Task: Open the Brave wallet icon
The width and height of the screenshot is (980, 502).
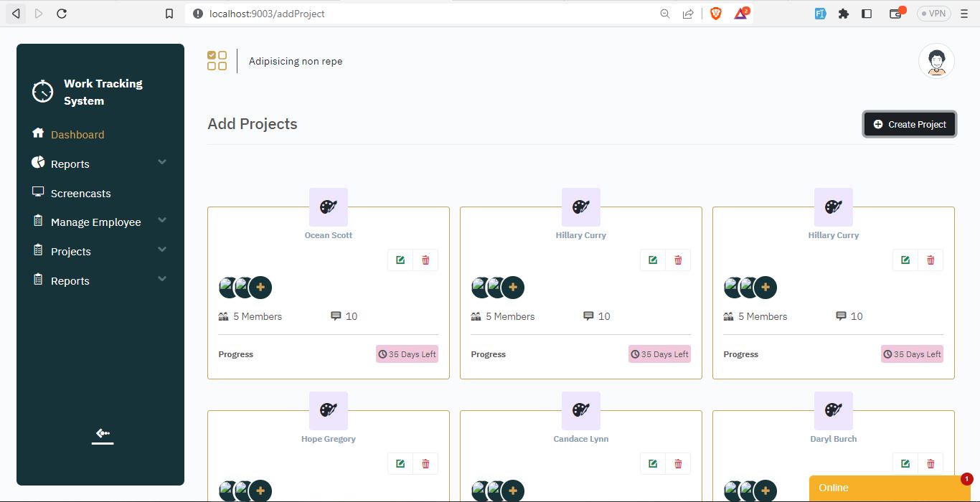Action: pos(896,14)
